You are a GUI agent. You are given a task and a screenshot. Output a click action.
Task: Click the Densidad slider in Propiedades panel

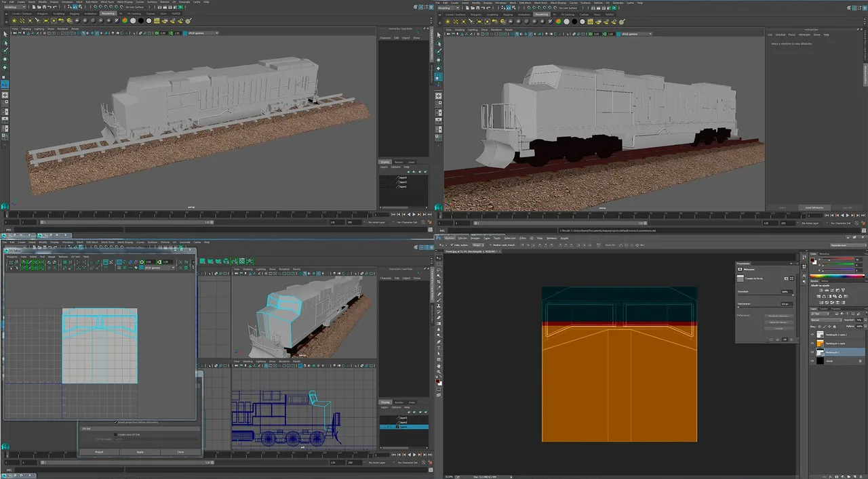click(765, 295)
